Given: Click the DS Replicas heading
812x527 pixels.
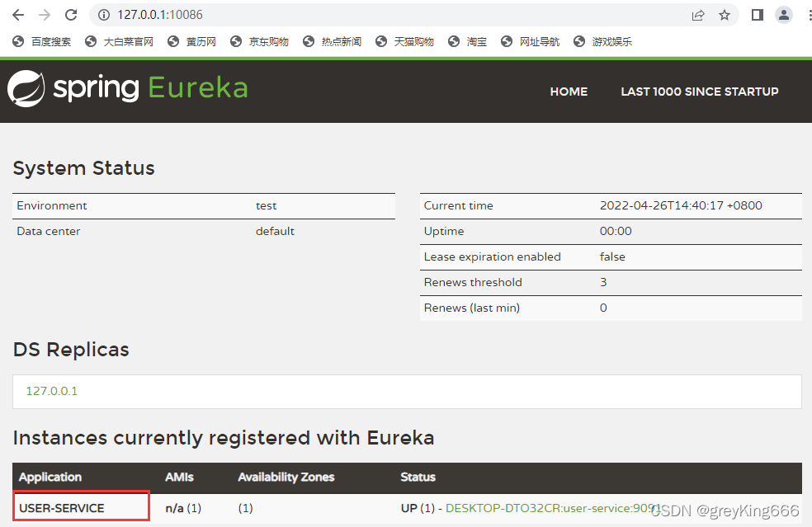Looking at the screenshot, I should click(71, 350).
